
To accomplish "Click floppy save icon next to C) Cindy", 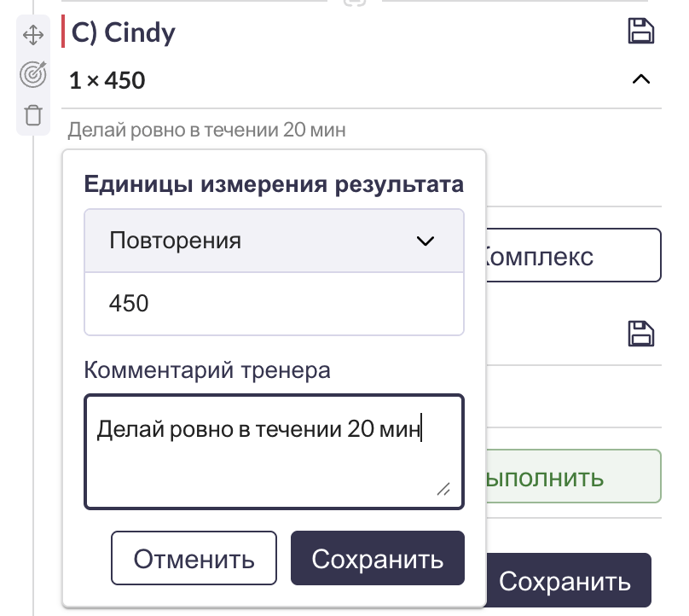I will tap(640, 32).
